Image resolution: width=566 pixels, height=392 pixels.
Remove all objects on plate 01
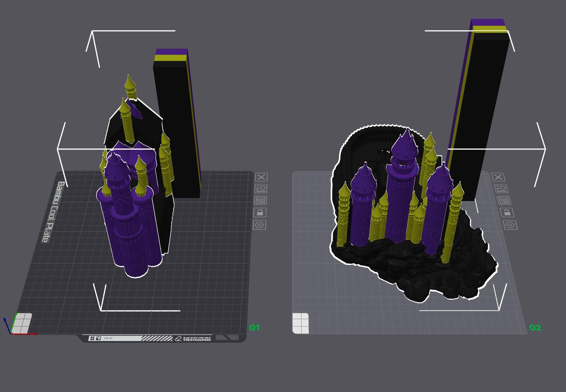click(261, 177)
